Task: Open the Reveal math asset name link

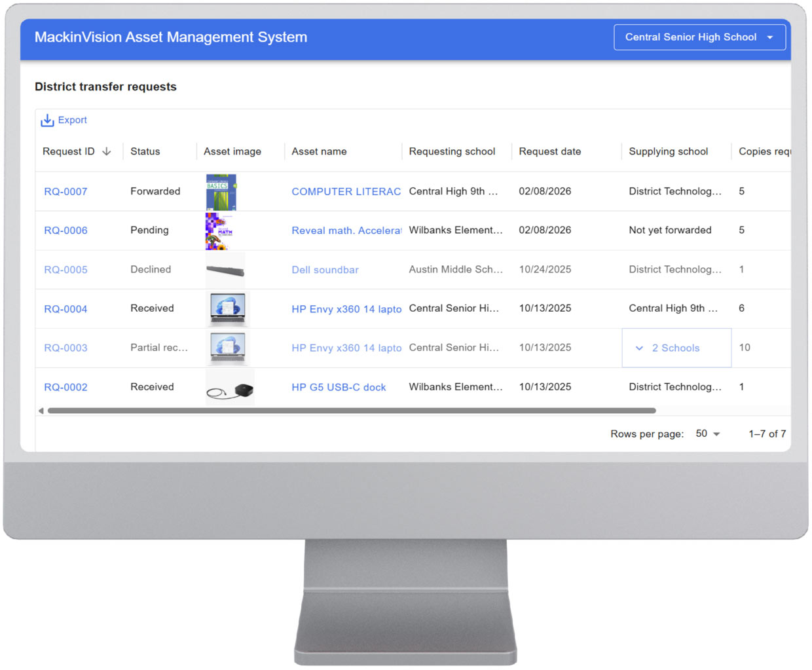Action: [346, 231]
